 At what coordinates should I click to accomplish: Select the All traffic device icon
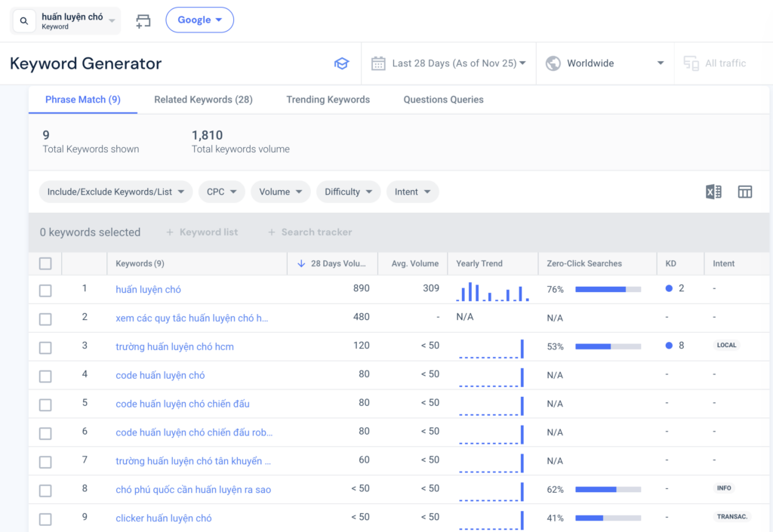[x=691, y=63]
